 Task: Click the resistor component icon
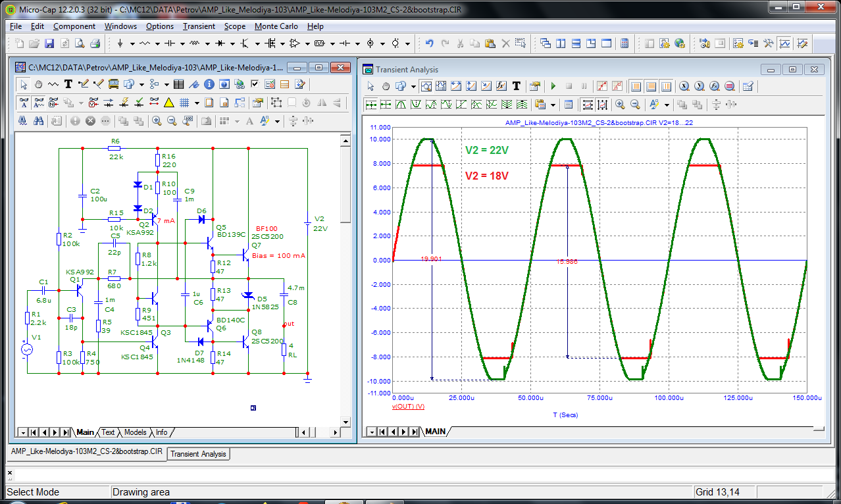pos(145,43)
